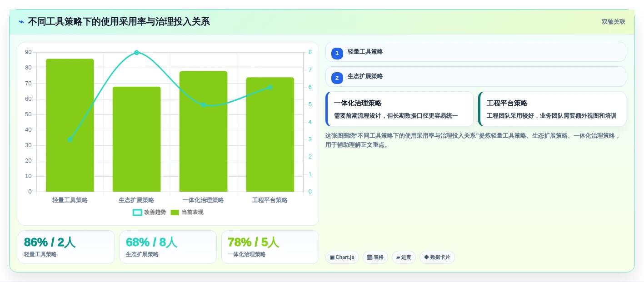Click the summary paragraph starting 这张图围绕
Image resolution: width=644 pixels, height=282 pixels.
473,140
